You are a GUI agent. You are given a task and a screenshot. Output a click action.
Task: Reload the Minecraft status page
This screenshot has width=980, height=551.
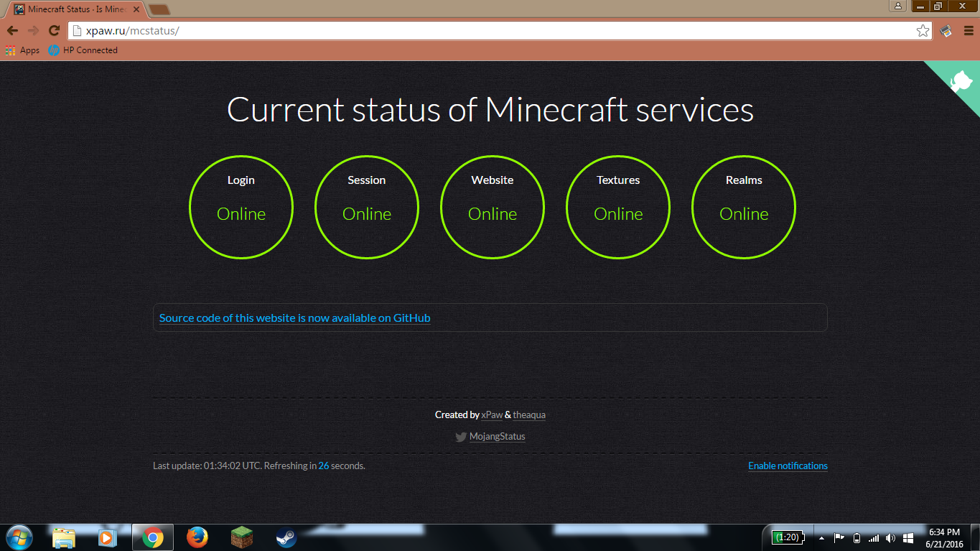54,31
